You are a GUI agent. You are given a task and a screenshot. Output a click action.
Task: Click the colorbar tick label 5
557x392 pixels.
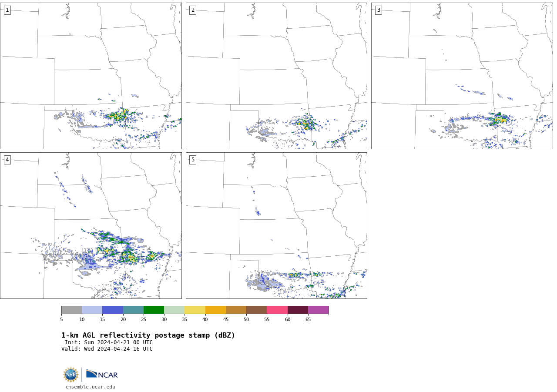click(61, 320)
